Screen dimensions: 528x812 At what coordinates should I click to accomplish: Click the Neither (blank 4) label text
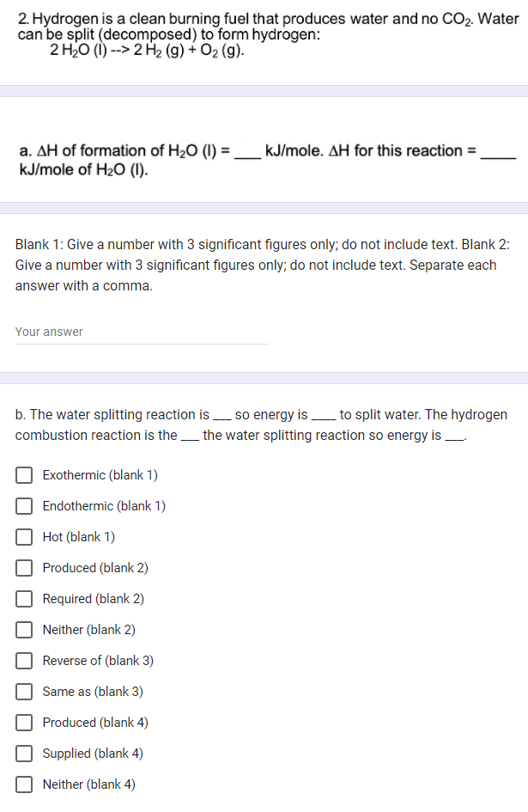90,784
